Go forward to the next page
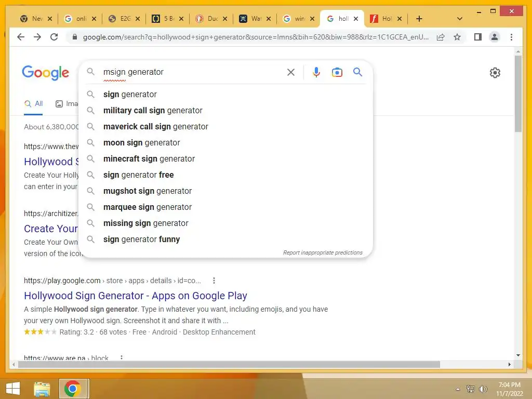This screenshot has width=532, height=399. click(x=37, y=37)
